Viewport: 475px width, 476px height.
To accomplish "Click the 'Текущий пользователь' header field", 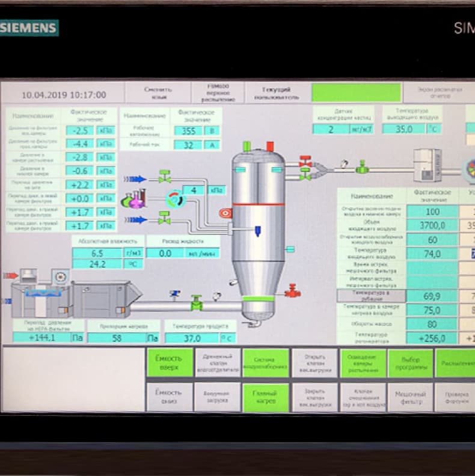I will [277, 93].
